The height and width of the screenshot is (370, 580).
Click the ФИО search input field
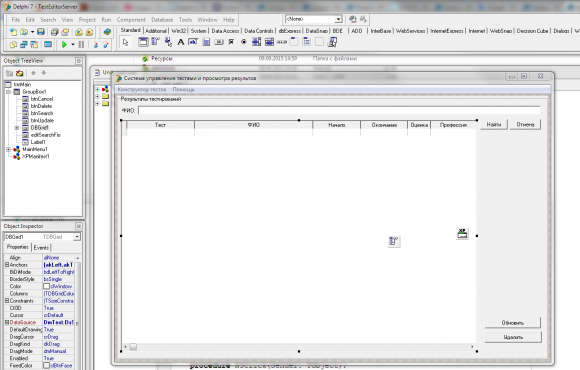(339, 110)
